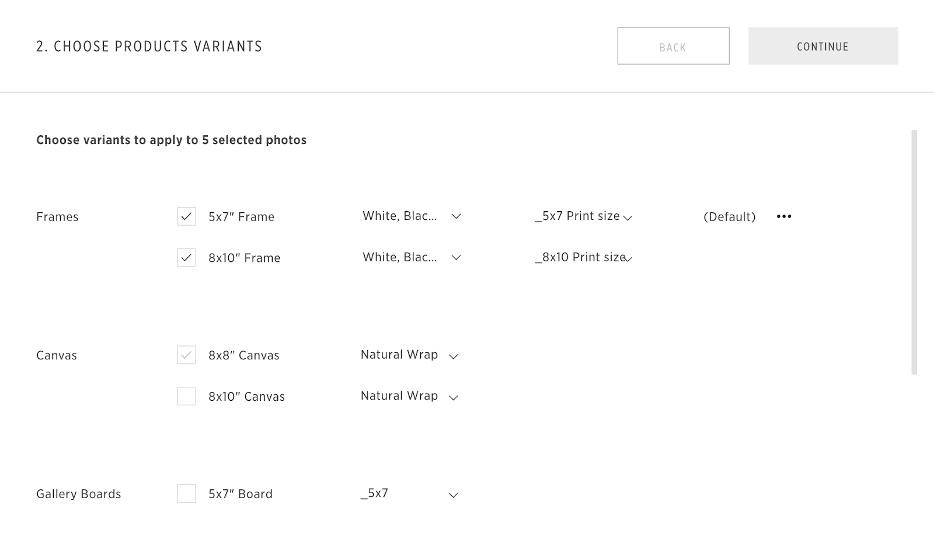Enable the 5x7" Board checkbox

point(186,494)
